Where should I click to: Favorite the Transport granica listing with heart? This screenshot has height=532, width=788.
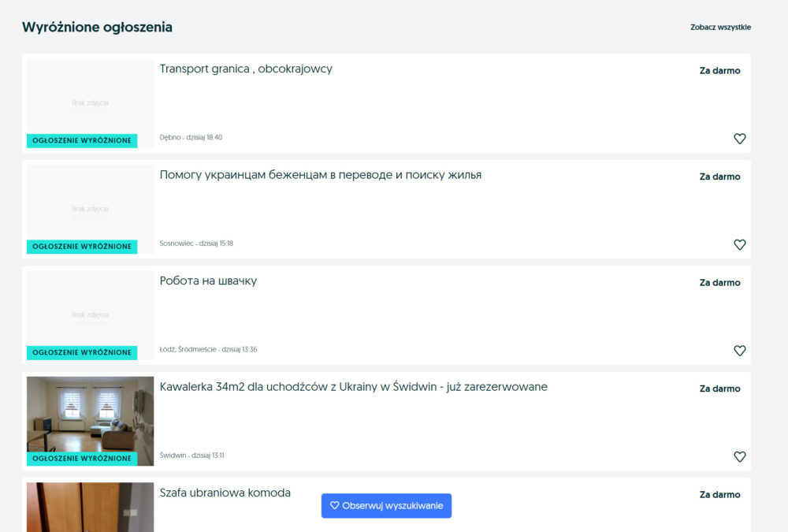(x=739, y=138)
